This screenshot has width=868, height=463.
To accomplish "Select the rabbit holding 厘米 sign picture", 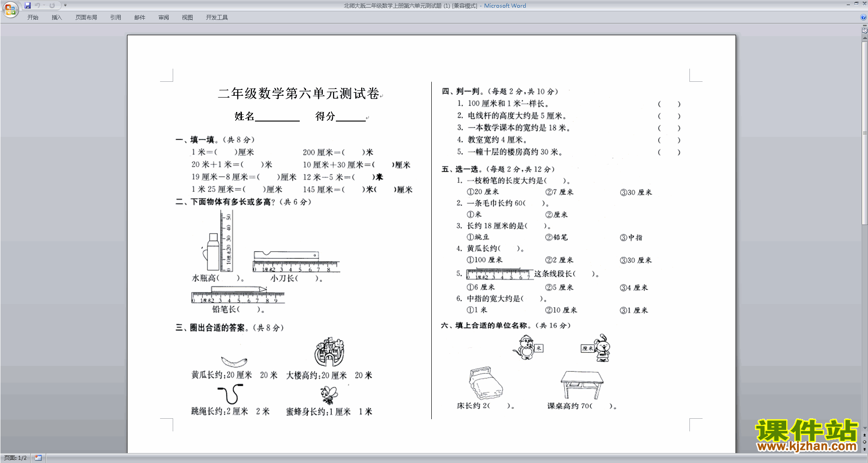I will pyautogui.click(x=596, y=348).
